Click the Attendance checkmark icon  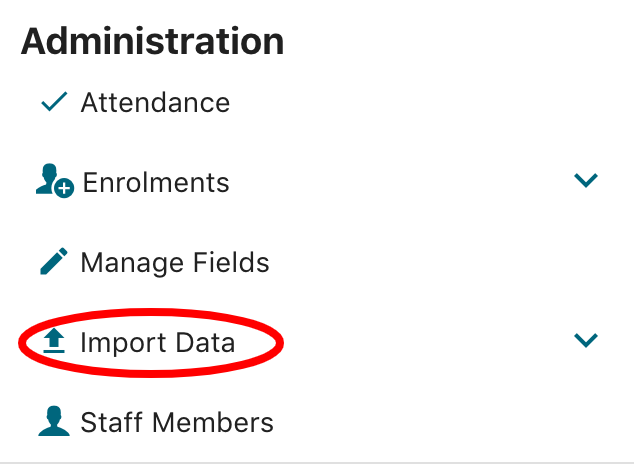[x=54, y=102]
